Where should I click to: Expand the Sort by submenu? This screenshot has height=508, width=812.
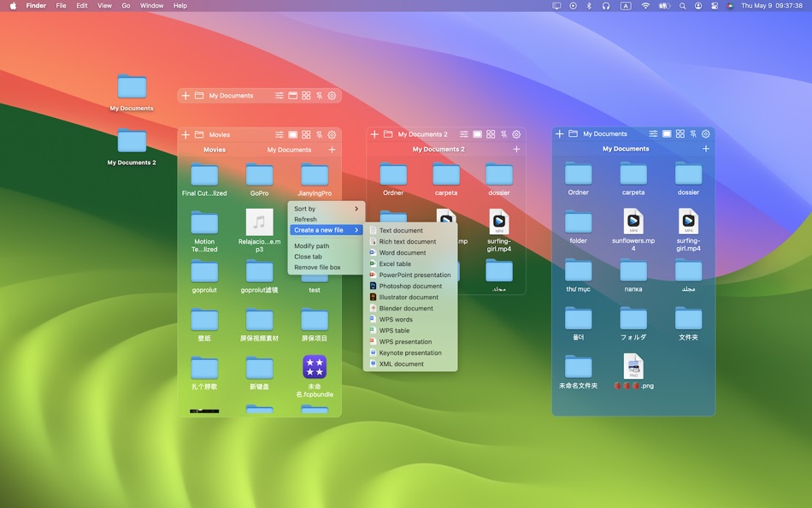point(327,209)
